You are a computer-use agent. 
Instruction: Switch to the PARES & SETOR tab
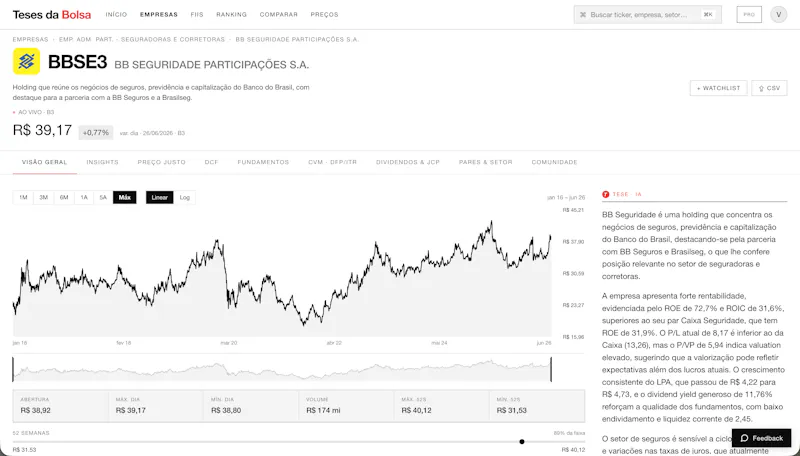485,162
